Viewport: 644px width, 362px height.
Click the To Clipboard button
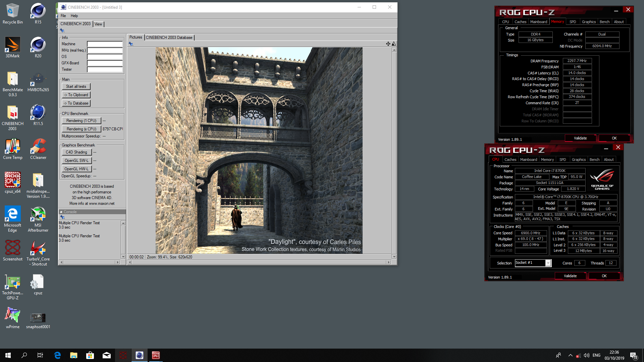[x=76, y=95]
